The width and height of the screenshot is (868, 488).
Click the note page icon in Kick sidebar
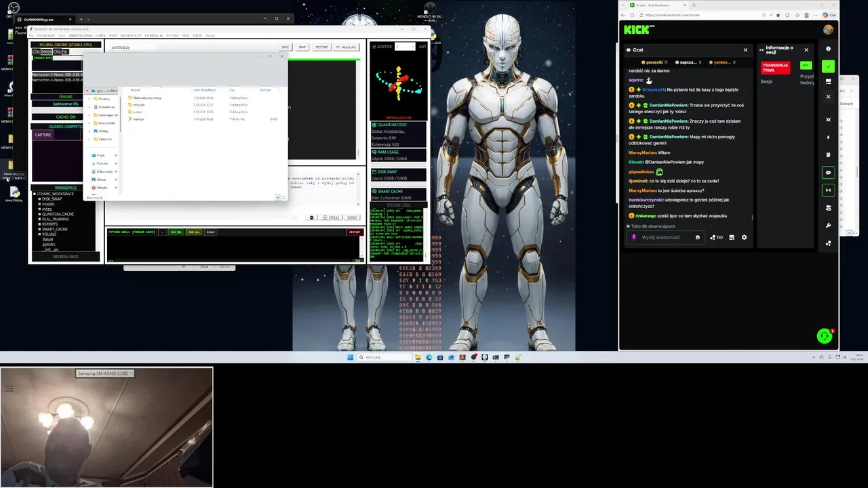(828, 155)
